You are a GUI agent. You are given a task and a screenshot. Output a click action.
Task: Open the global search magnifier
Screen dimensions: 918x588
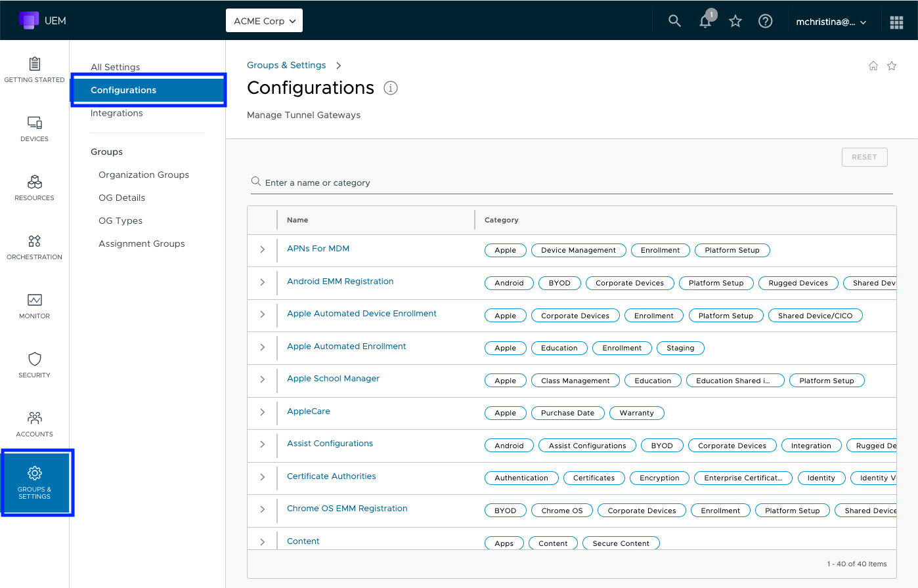674,21
